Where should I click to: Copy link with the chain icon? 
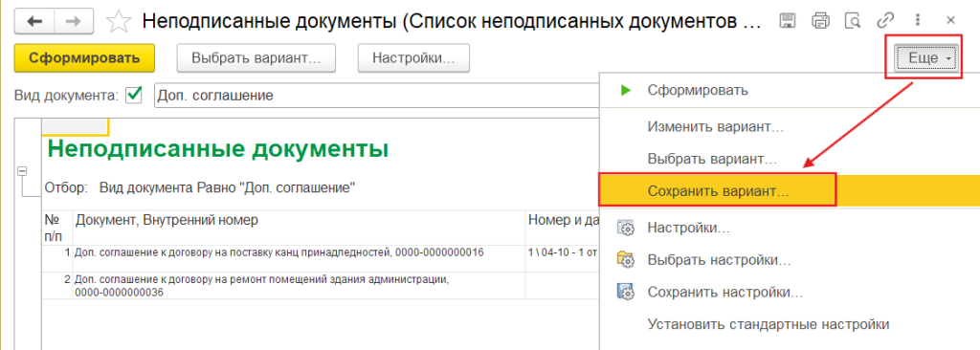[885, 21]
